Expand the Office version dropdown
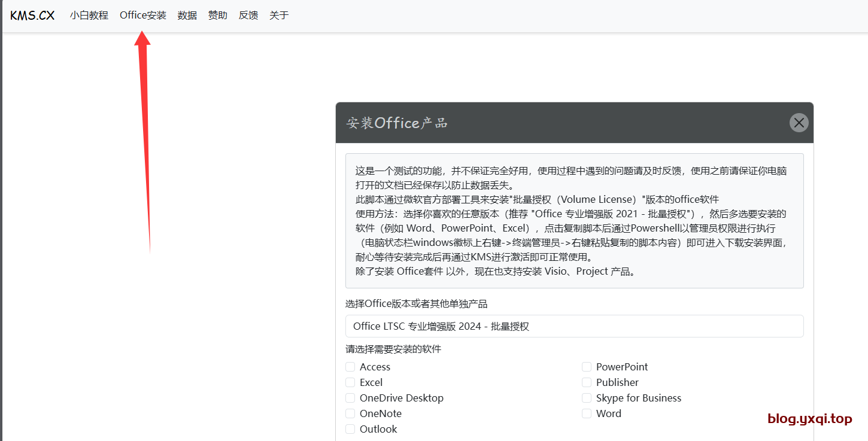The height and width of the screenshot is (441, 868). 574,326
